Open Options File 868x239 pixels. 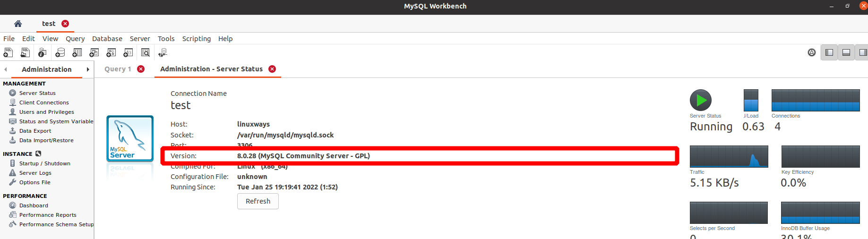(x=34, y=182)
